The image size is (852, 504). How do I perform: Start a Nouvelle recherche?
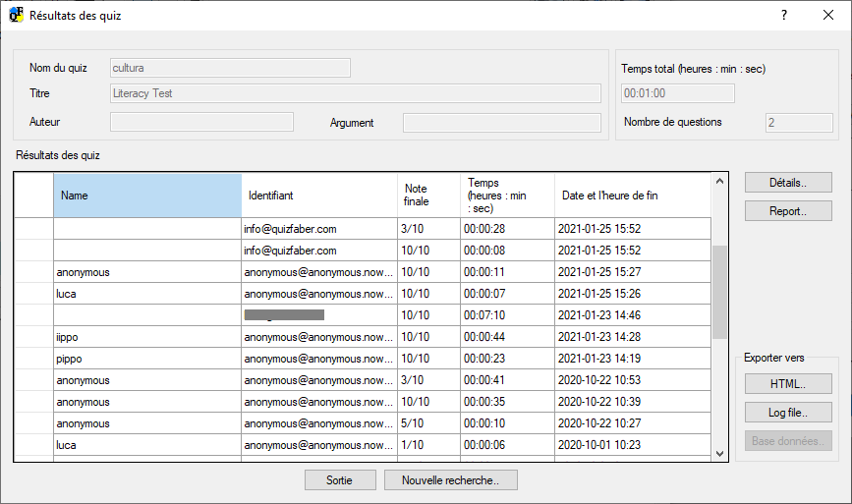point(451,480)
